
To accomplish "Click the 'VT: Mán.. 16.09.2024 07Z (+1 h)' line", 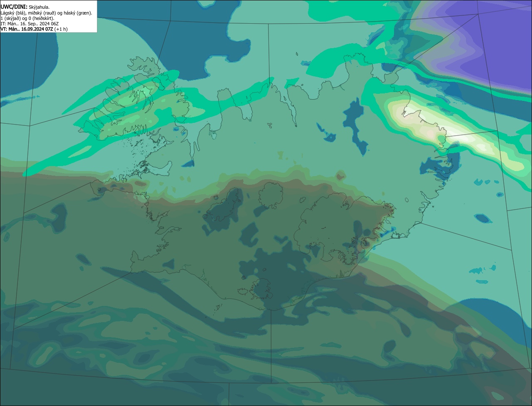I will [34, 29].
